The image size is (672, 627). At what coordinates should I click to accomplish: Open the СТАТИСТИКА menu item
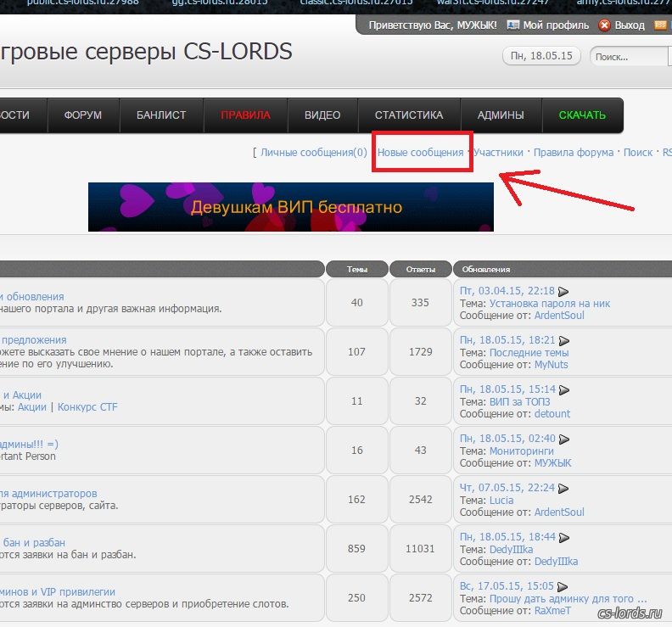click(x=409, y=115)
